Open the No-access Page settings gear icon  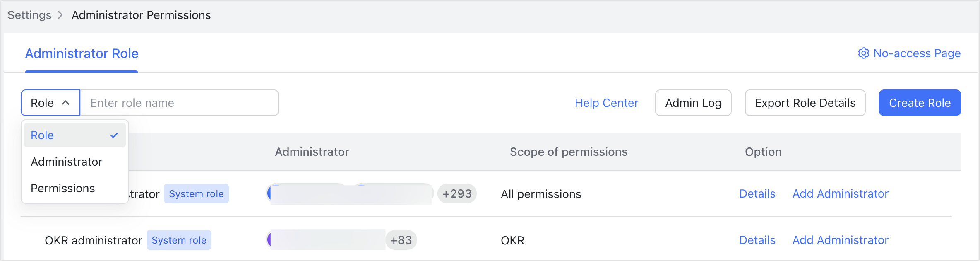click(863, 53)
